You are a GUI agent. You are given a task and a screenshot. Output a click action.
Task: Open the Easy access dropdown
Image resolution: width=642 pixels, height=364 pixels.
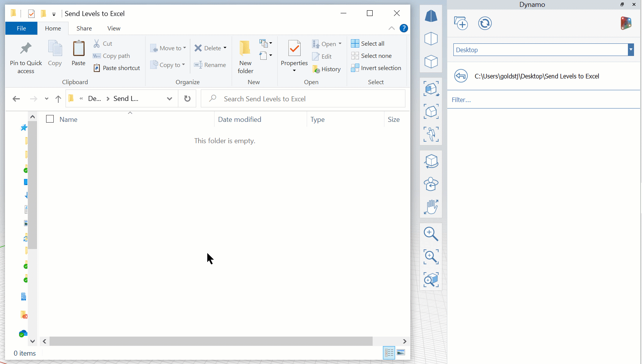click(x=266, y=56)
